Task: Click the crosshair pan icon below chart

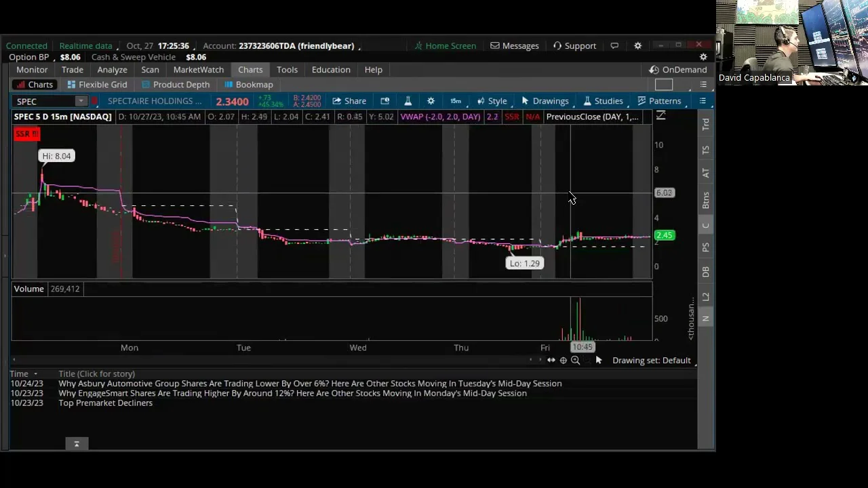Action: (563, 361)
